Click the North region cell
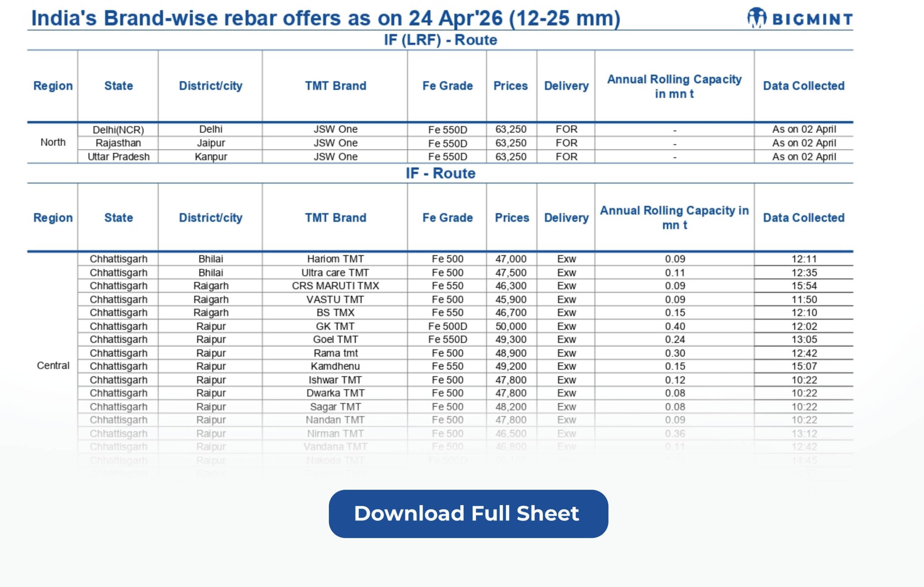 tap(53, 143)
